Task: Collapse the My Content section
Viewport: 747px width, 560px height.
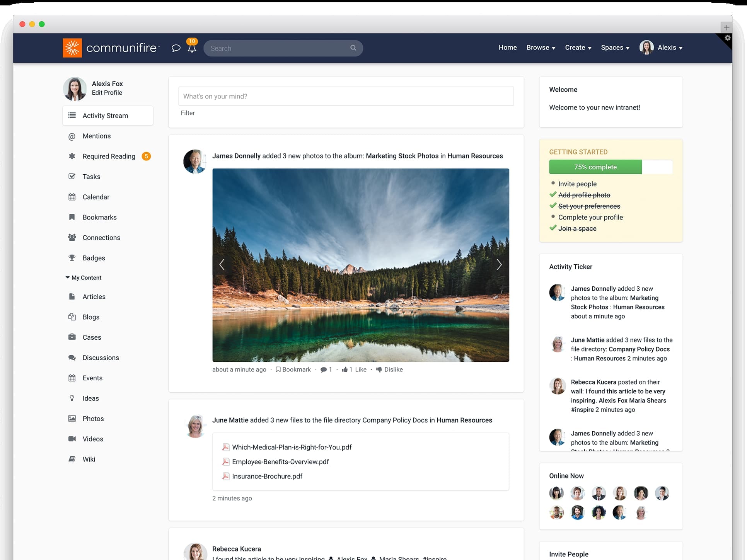Action: pos(84,277)
